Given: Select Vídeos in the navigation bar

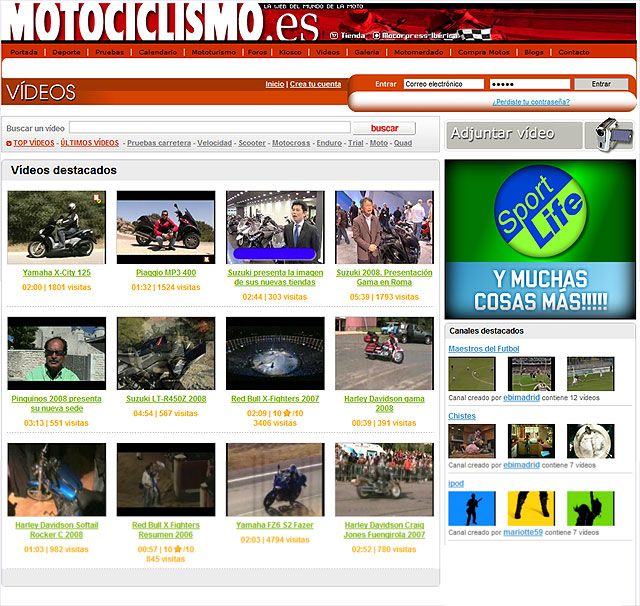Looking at the screenshot, I should 328,52.
